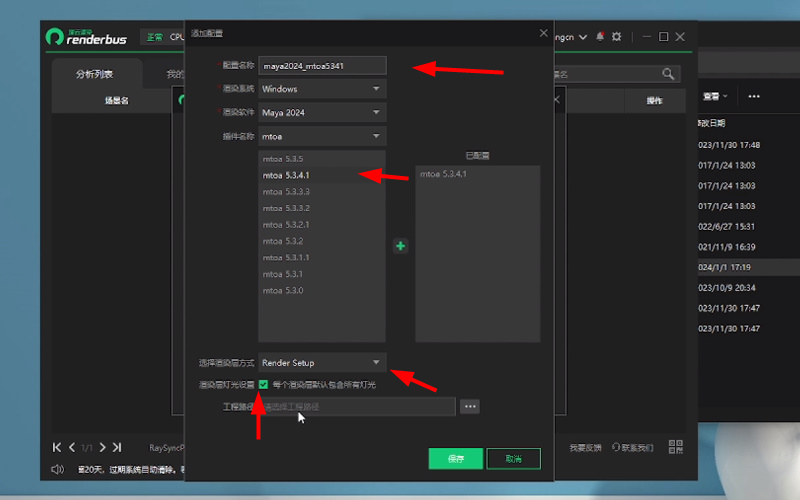Select mtoa 5.3.1.1 in version list
This screenshot has width=800, height=500.
322,258
